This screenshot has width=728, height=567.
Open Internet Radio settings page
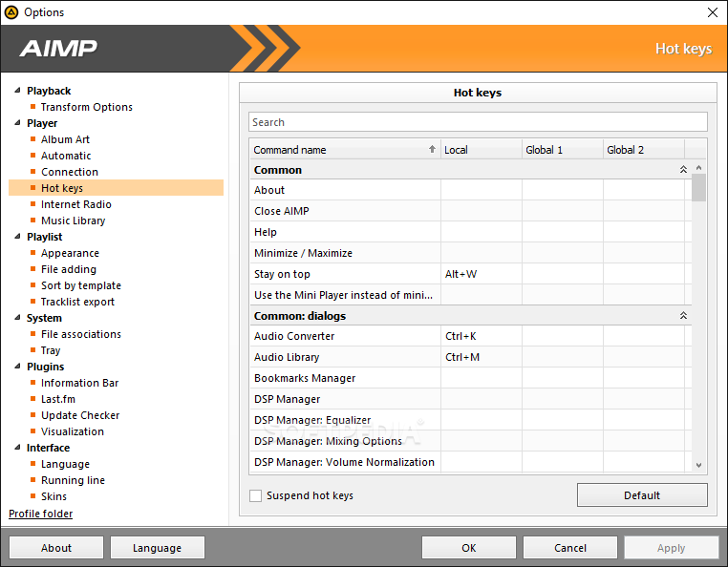tap(76, 204)
